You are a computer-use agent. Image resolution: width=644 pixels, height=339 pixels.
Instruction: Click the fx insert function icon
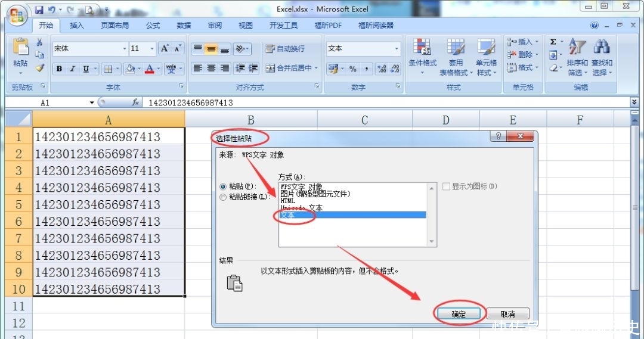[x=135, y=102]
